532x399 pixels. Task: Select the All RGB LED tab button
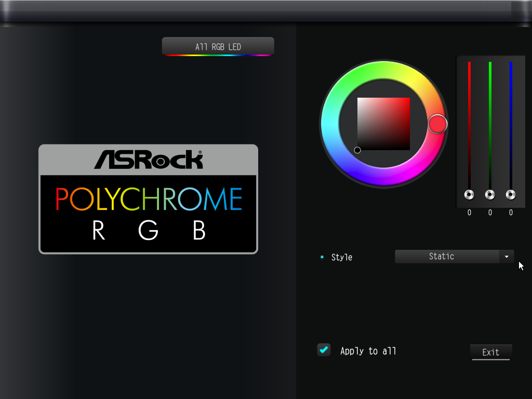[x=218, y=46]
